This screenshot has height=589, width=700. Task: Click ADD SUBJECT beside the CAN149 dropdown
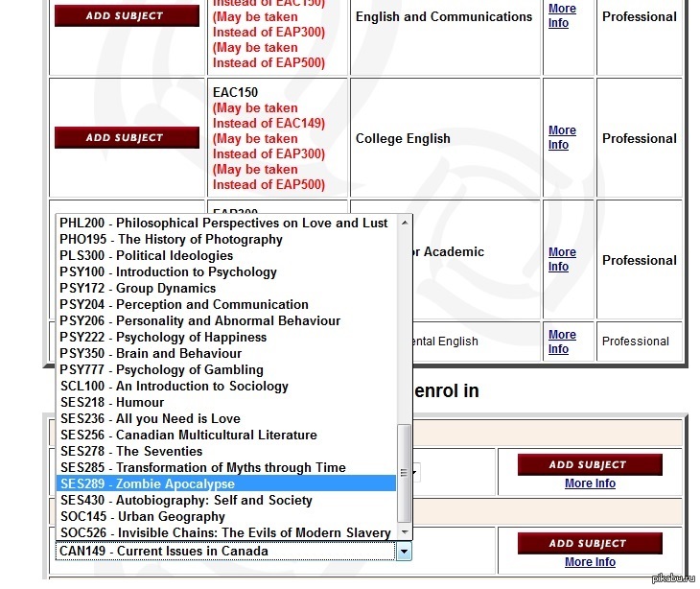587,543
